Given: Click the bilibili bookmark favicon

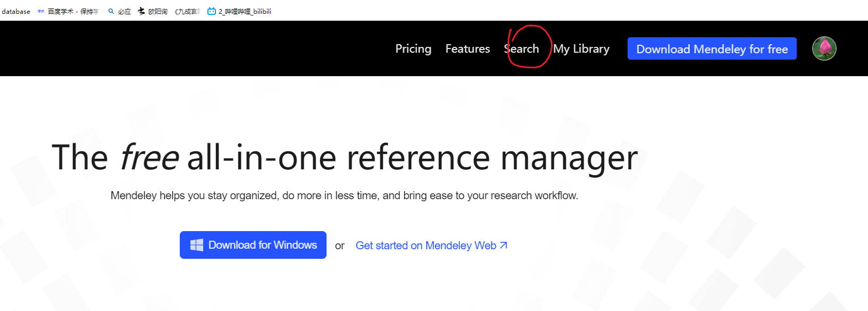Looking at the screenshot, I should 212,11.
